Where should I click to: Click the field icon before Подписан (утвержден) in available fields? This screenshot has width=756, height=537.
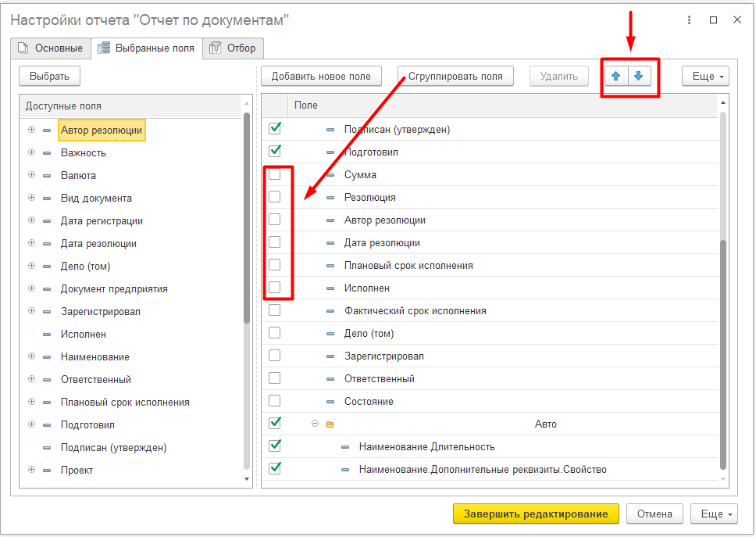pos(47,448)
